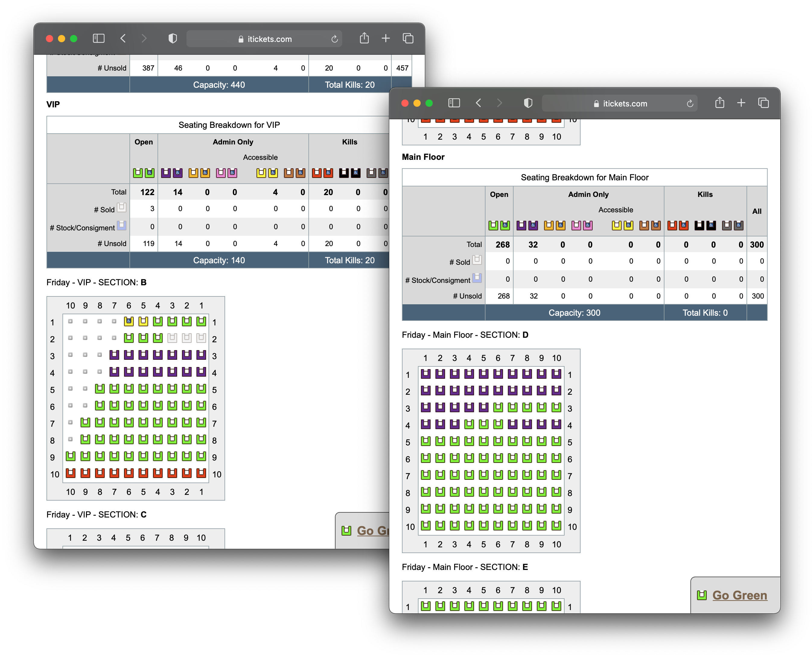
Task: Click 'Friday - VIP - SECTION: C' label
Action: pos(96,514)
